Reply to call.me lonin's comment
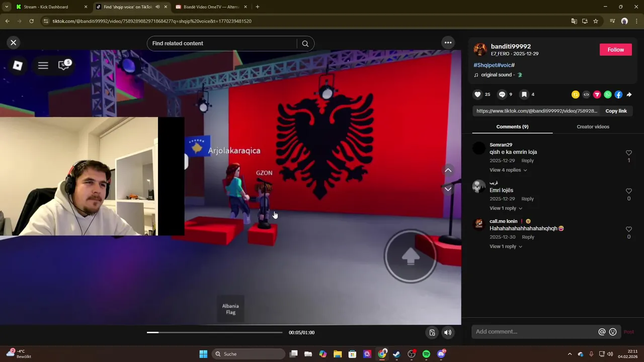 [x=528, y=237]
